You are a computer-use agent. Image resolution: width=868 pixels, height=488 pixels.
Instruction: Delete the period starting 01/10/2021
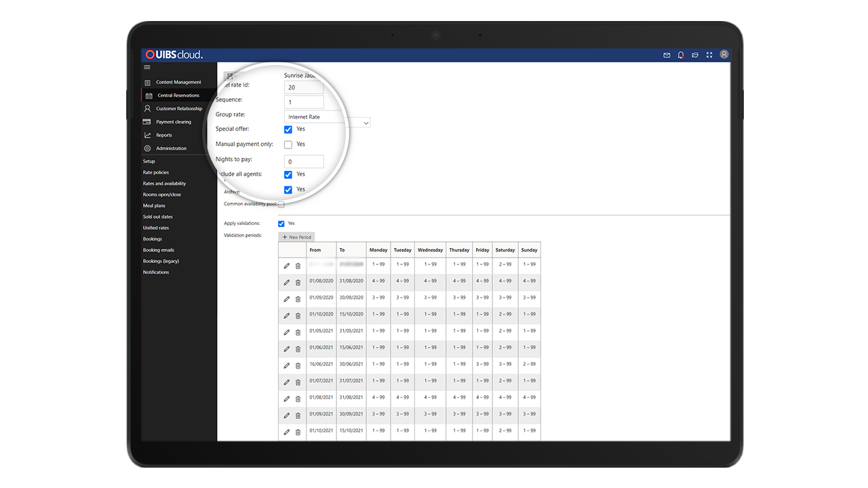click(298, 432)
